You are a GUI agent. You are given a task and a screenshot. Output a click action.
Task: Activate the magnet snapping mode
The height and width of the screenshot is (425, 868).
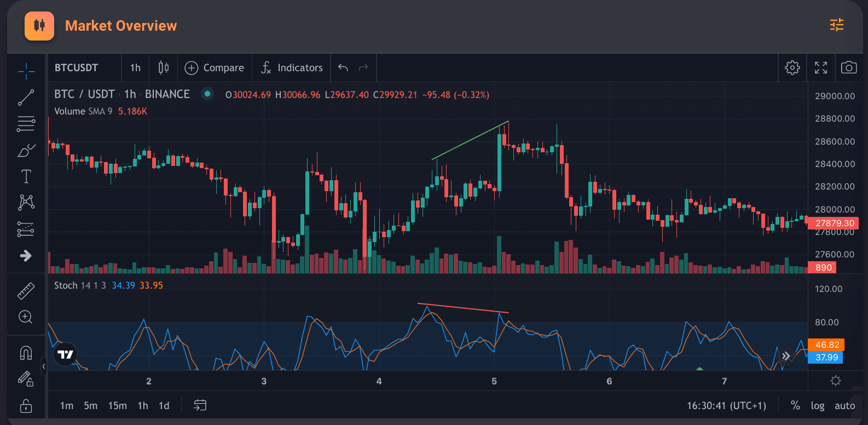(x=26, y=353)
